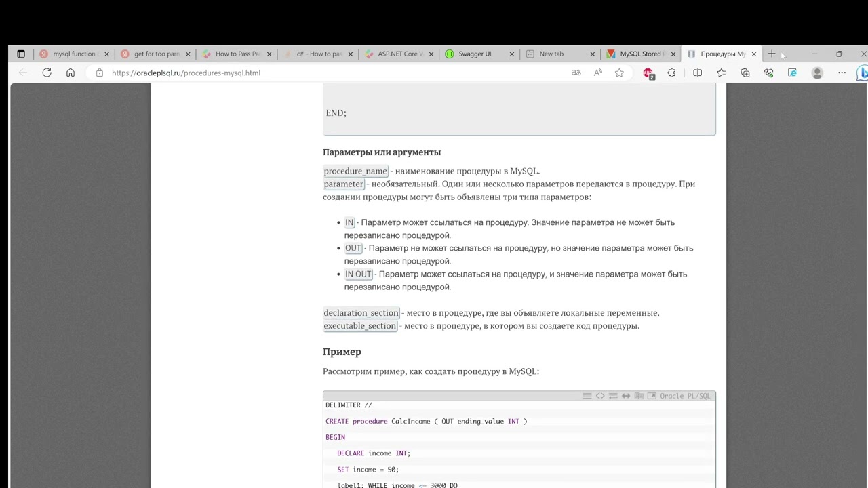Click the CREATE procedure CalcIncome line

coord(426,421)
